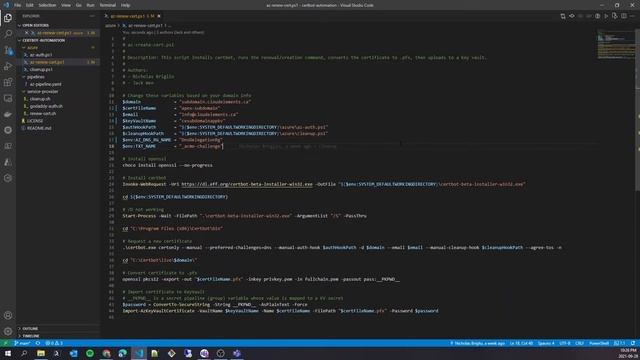Open the Manage gear icon
640x360 pixels.
coord(8,331)
